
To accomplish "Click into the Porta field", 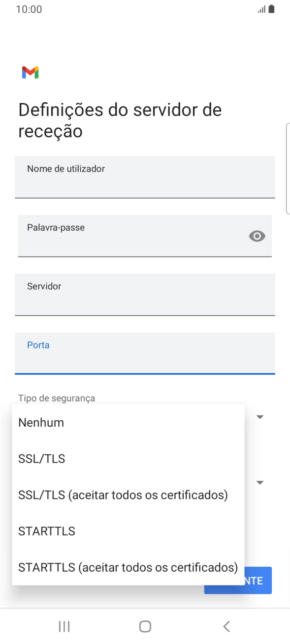I will [x=145, y=353].
